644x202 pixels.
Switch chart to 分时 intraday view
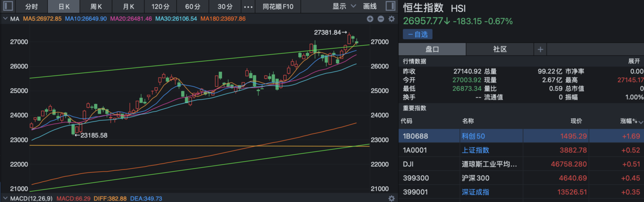31,7
